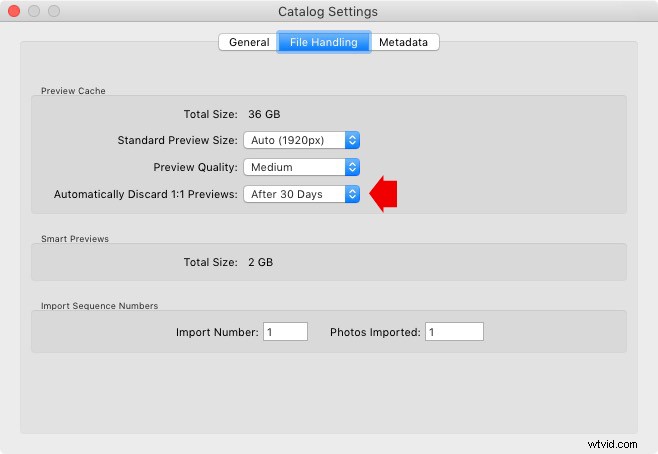658x454 pixels.
Task: Click the red arrow annotation
Action: [383, 194]
